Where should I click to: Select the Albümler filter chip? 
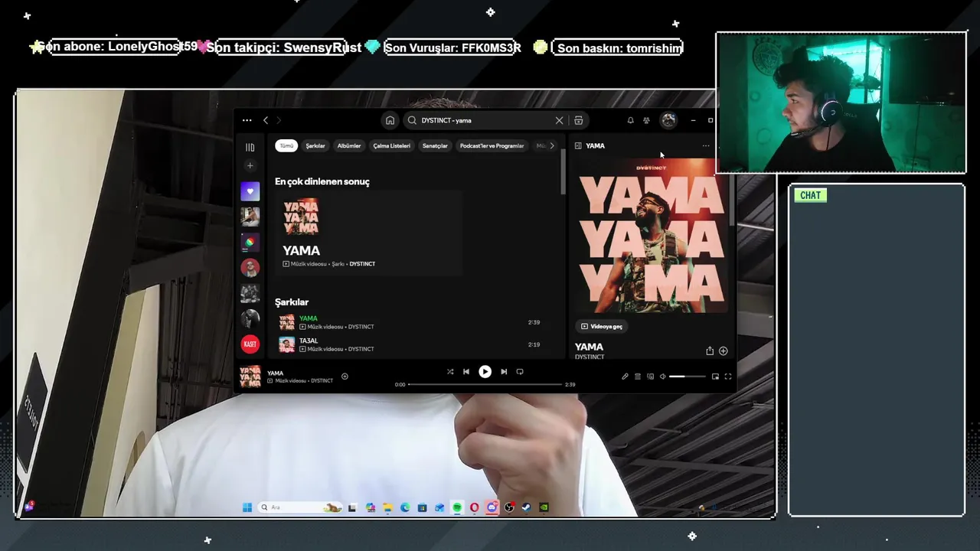(349, 145)
